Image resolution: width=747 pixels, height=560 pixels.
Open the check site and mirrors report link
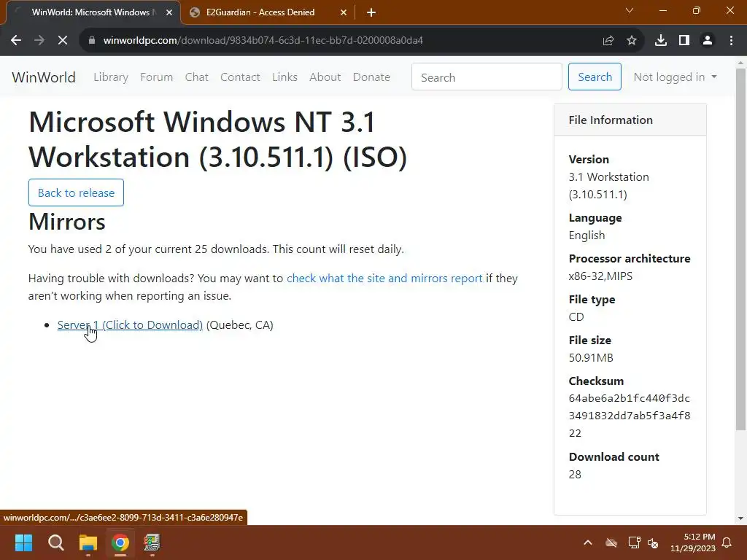click(384, 278)
